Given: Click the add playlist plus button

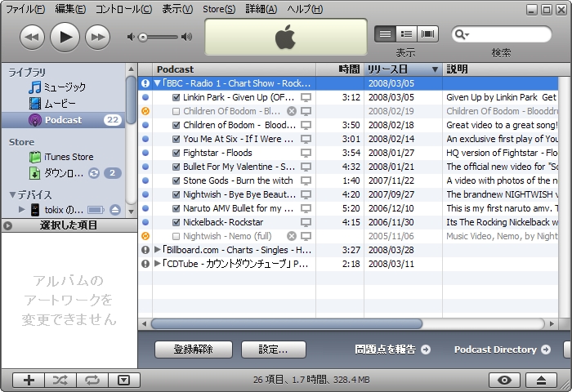Looking at the screenshot, I should [29, 381].
